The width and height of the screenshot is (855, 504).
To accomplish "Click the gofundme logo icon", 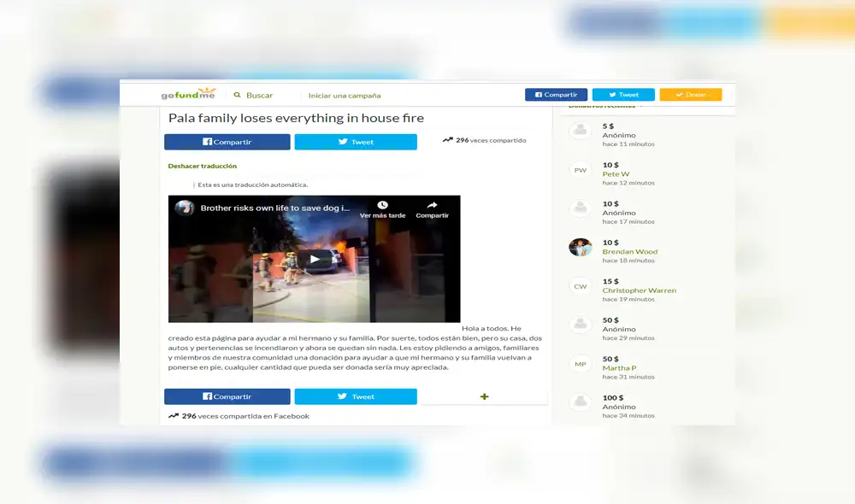I will pos(186,94).
